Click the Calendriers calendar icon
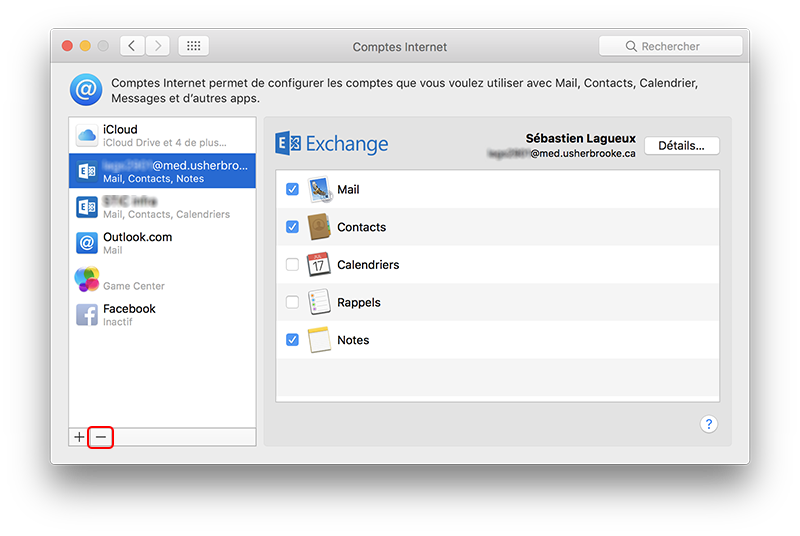 click(x=319, y=265)
